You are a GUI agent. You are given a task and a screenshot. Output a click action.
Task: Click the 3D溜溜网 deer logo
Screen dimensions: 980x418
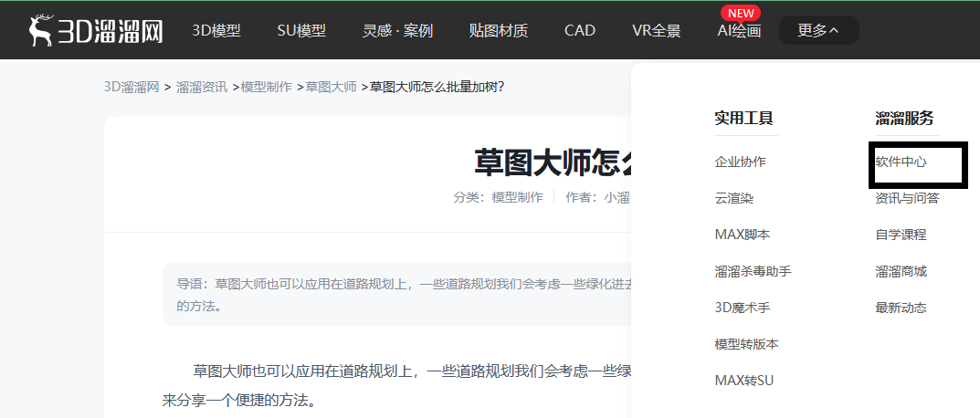point(96,30)
